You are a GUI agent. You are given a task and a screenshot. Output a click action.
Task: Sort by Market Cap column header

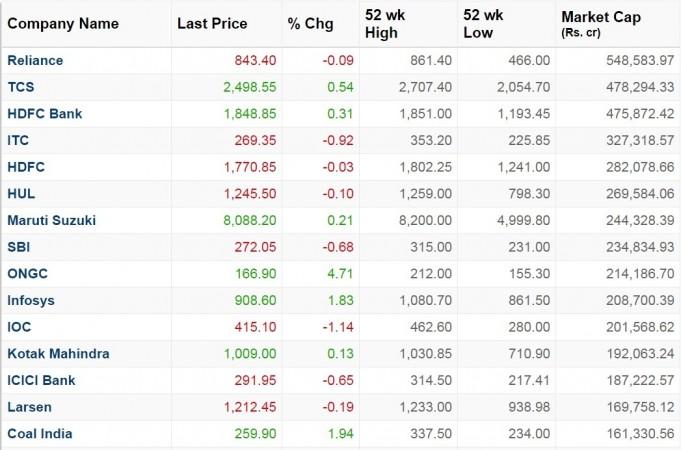(x=601, y=23)
